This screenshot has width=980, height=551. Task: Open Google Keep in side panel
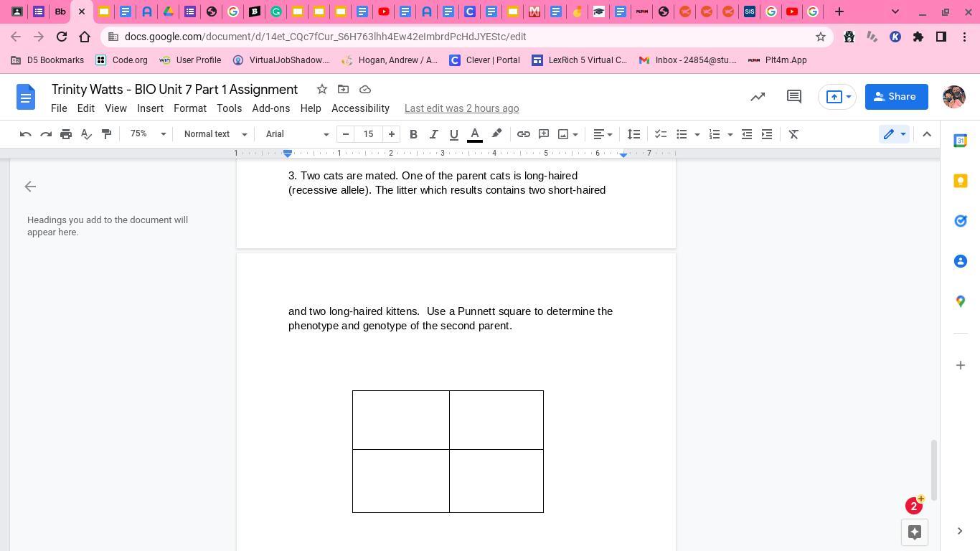click(x=960, y=181)
